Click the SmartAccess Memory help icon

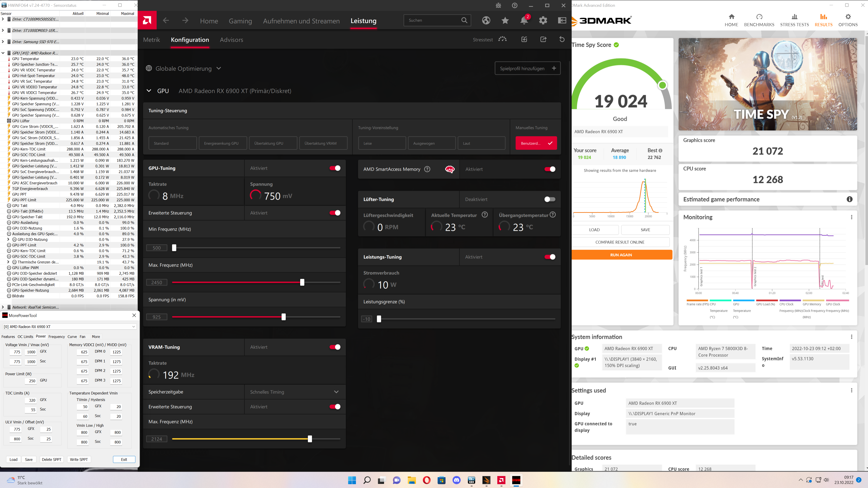(x=427, y=169)
